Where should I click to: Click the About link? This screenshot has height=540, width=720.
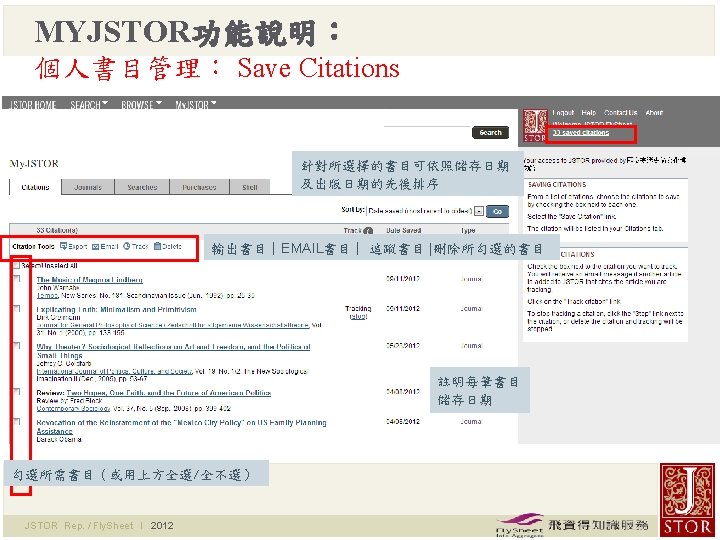(654, 112)
